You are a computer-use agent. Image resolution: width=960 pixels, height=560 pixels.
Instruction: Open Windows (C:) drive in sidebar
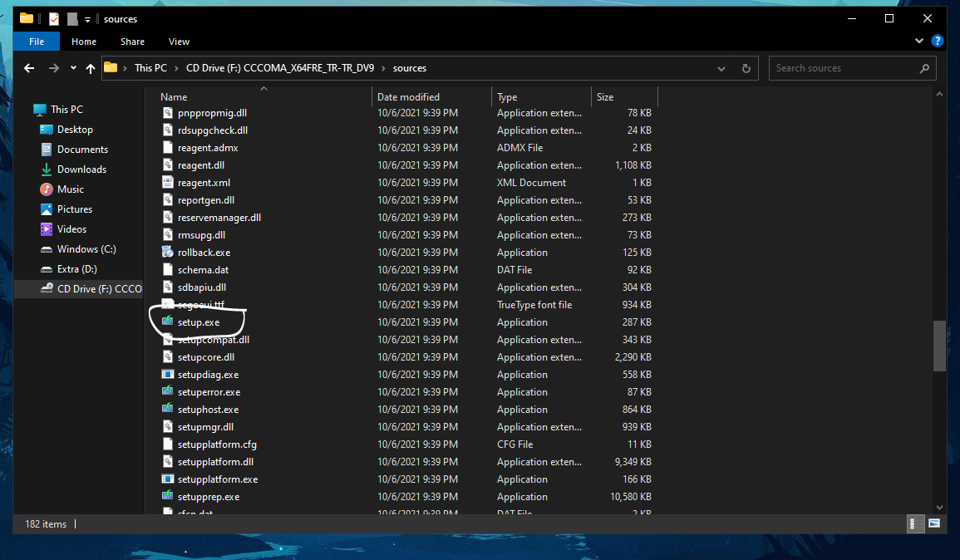click(x=86, y=248)
